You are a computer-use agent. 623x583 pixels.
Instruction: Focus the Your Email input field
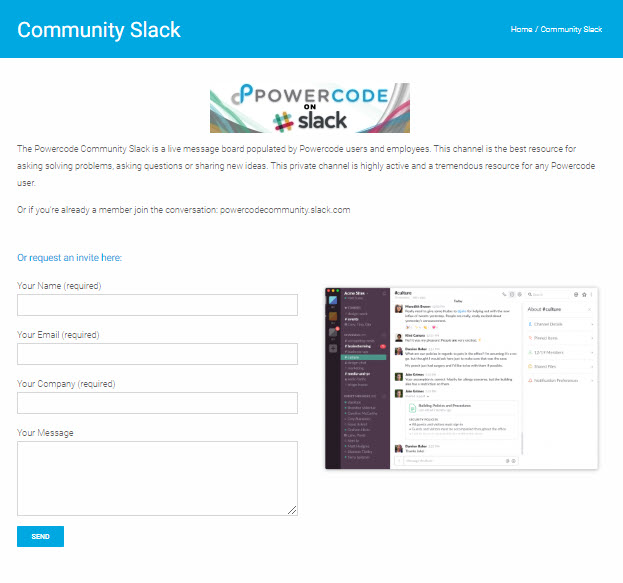tap(157, 354)
